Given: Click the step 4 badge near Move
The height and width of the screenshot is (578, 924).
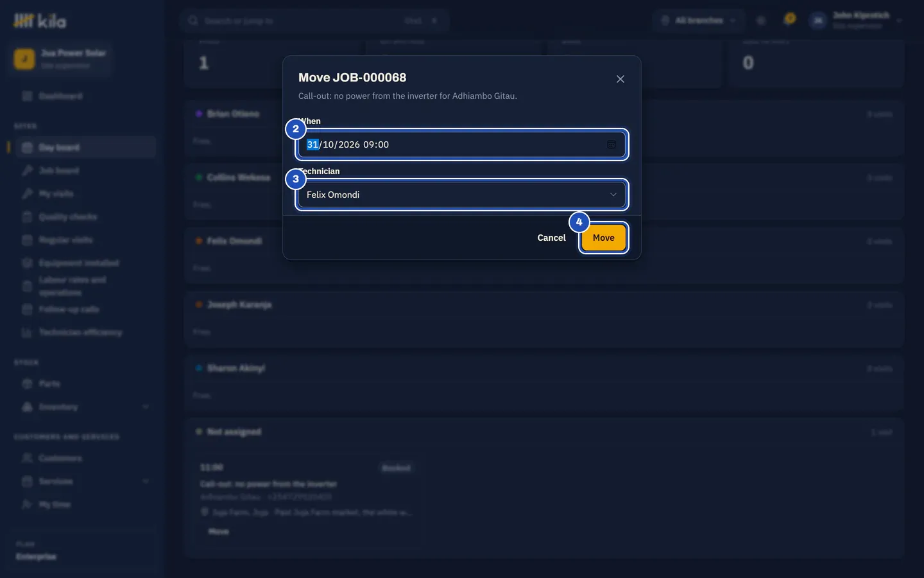Looking at the screenshot, I should pos(579,222).
